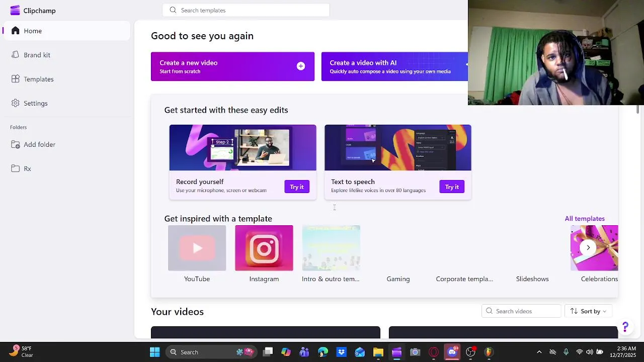The width and height of the screenshot is (644, 362).
Task: Focus the Search templates field
Action: pos(246,10)
